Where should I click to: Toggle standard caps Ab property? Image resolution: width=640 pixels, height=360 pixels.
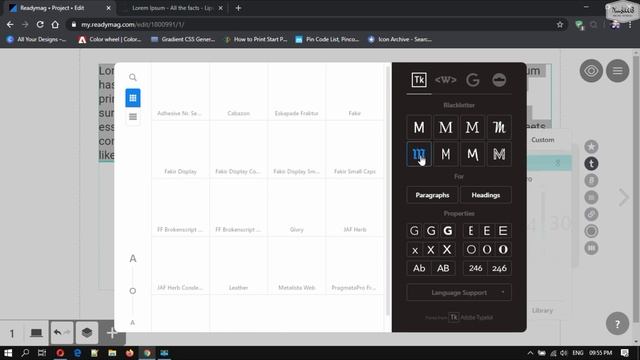(x=419, y=268)
